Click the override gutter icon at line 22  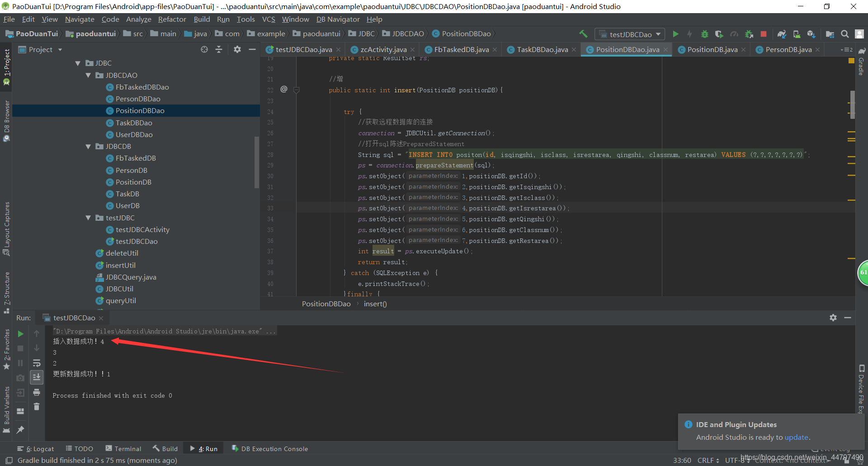coord(284,89)
